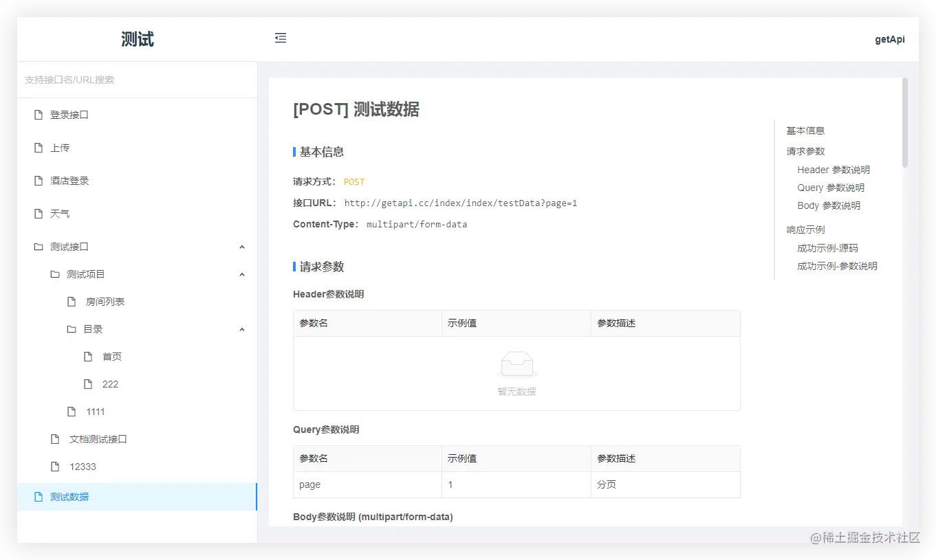The height and width of the screenshot is (560, 936).
Task: Collapse the sidebar with the menu fold icon
Action: pyautogui.click(x=281, y=38)
